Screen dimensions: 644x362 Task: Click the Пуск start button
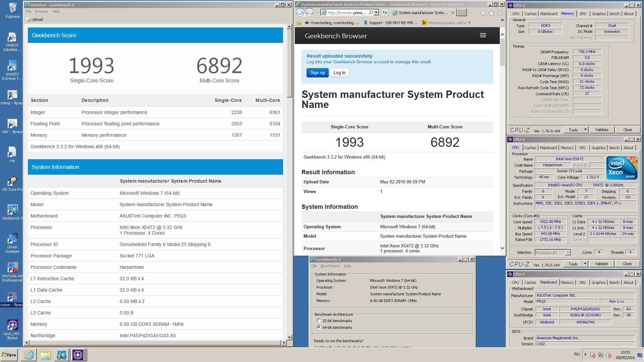(x=9, y=355)
